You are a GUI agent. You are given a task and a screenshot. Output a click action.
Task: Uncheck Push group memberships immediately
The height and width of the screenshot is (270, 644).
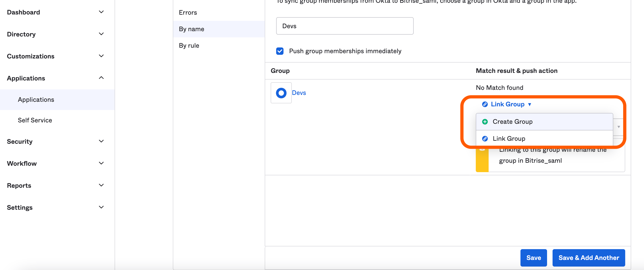click(x=280, y=51)
